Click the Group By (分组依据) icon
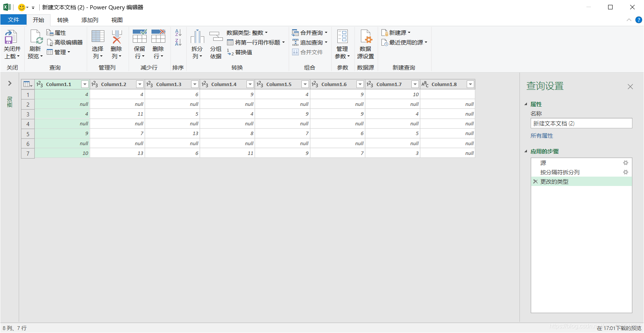The width and height of the screenshot is (644, 333). pyautogui.click(x=216, y=37)
